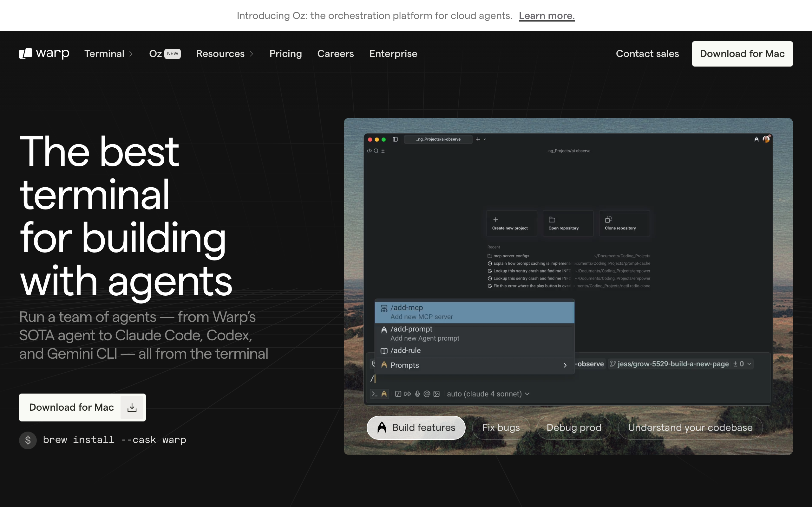Expand the Prompts submenu chevron

(565, 365)
